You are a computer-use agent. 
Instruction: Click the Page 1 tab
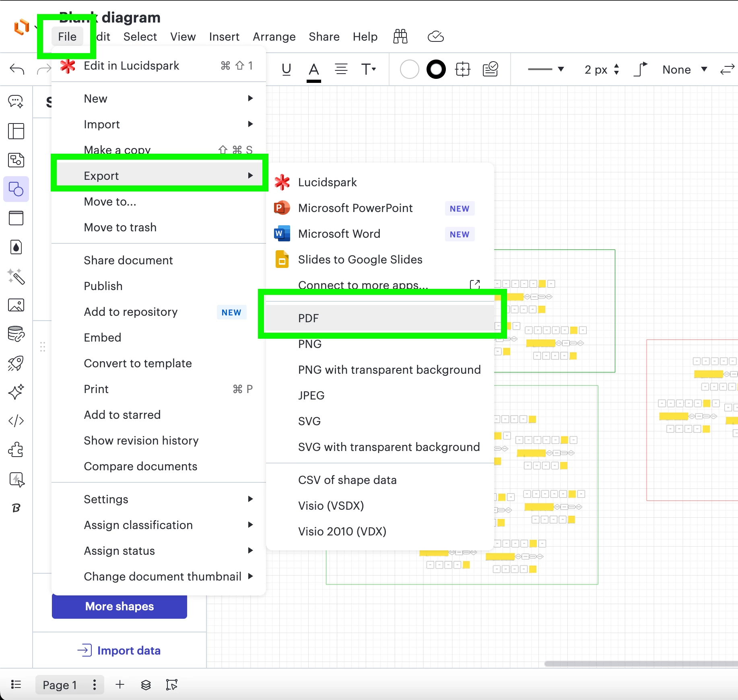pos(60,685)
